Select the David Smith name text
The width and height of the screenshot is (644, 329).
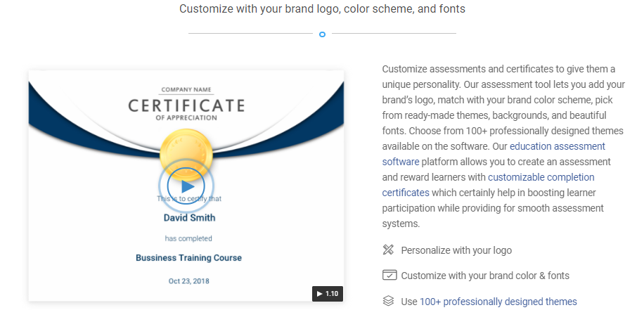pyautogui.click(x=189, y=218)
